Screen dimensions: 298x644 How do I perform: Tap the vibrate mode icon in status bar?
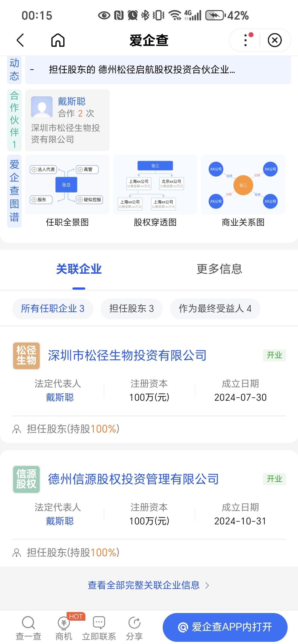click(159, 15)
